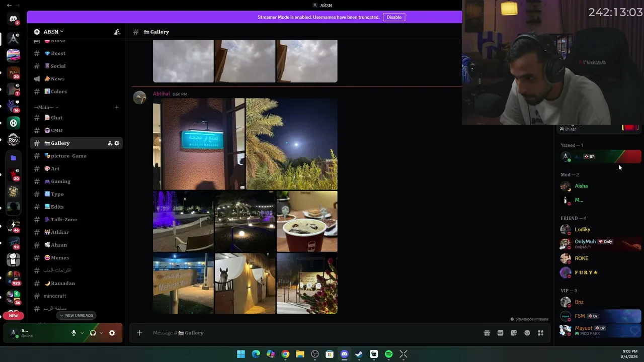This screenshot has width=644, height=362.
Task: Open the CMD channel
Action: click(x=76, y=130)
